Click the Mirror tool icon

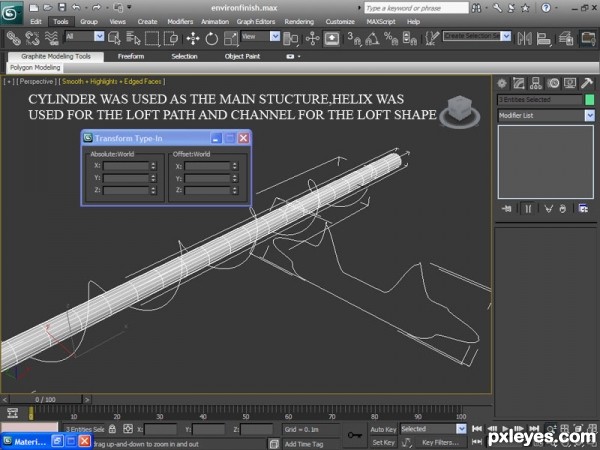(x=524, y=38)
